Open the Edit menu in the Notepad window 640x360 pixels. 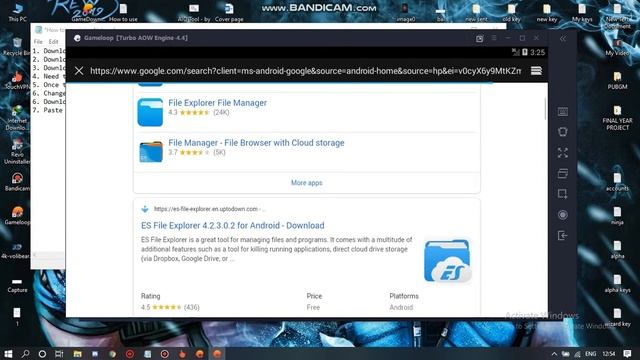pos(53,42)
